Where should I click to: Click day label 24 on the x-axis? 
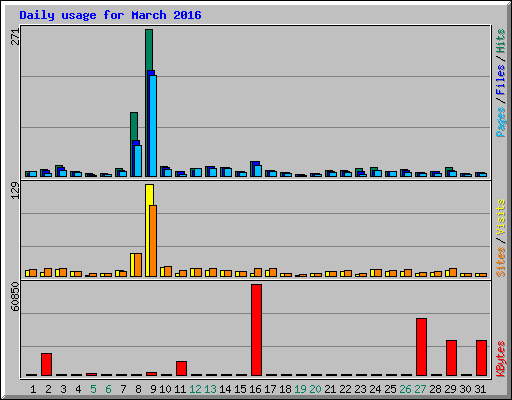375,389
